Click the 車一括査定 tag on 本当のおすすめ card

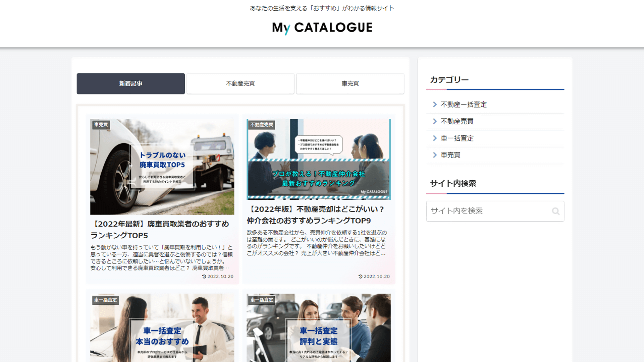pyautogui.click(x=105, y=300)
